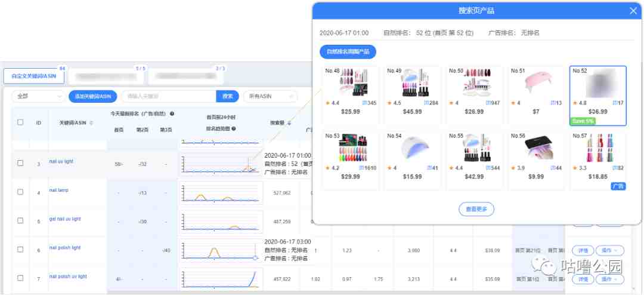This screenshot has width=644, height=295.
Task: Open the '所有ASIN' dropdown
Action: tap(270, 96)
